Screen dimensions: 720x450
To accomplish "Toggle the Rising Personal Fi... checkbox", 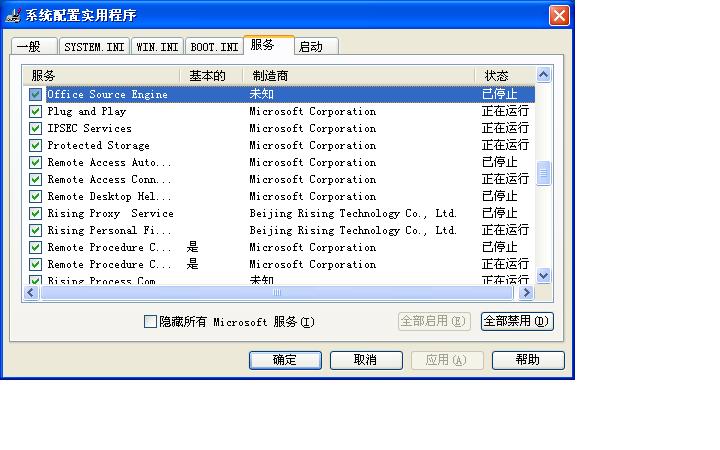I will click(35, 231).
